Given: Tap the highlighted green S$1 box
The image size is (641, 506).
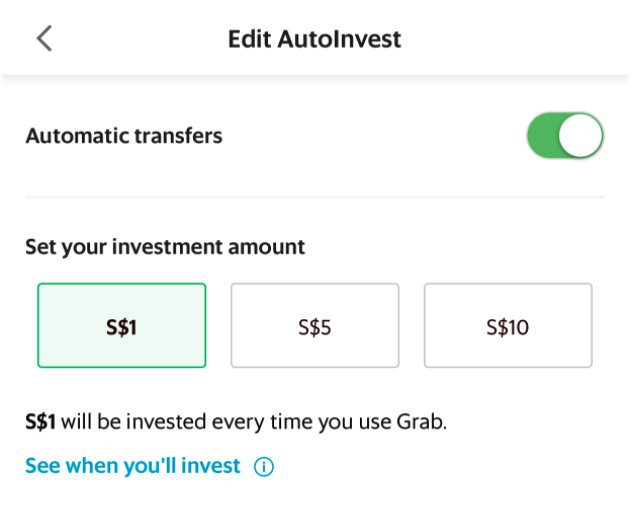Looking at the screenshot, I should [x=122, y=325].
